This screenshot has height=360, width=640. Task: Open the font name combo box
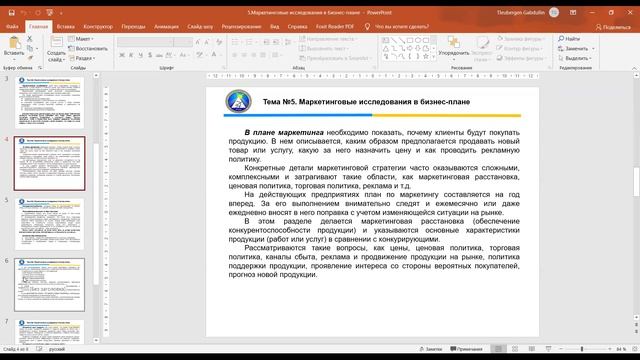(145, 42)
